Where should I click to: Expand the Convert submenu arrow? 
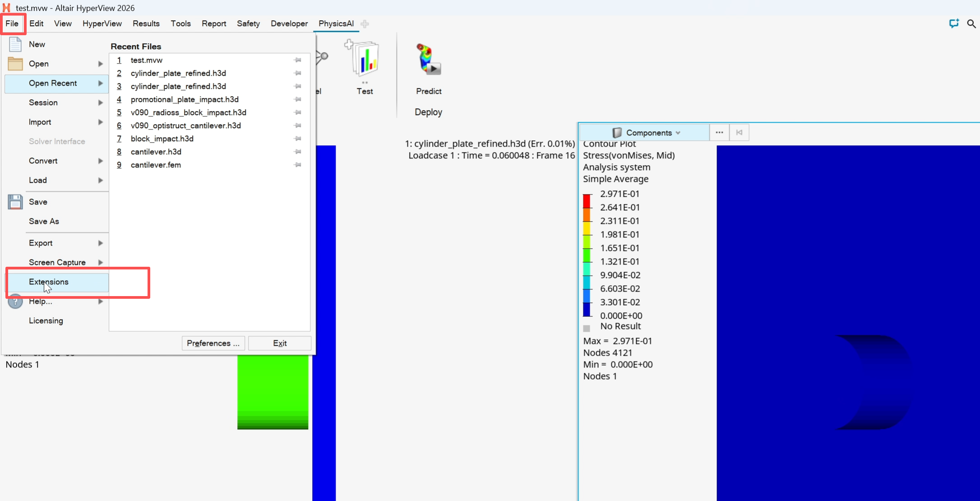tap(101, 161)
